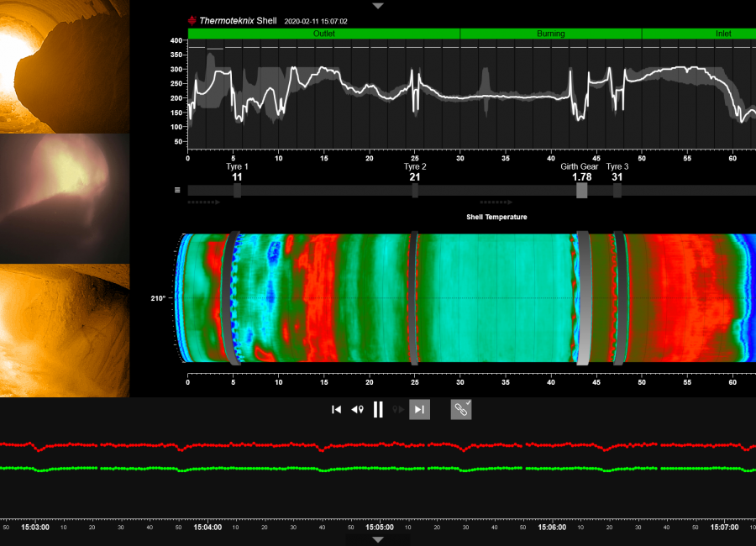
Task: Select the Burning zone header
Action: [x=550, y=34]
